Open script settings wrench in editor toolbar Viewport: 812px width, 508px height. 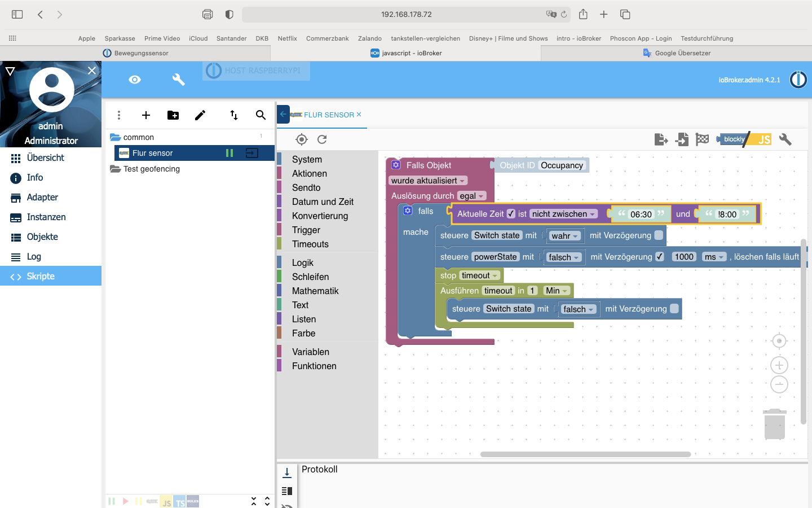(785, 139)
